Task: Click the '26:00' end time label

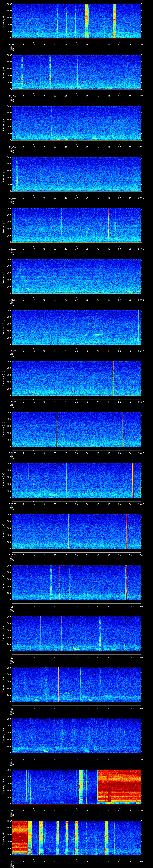Action: 141,504
